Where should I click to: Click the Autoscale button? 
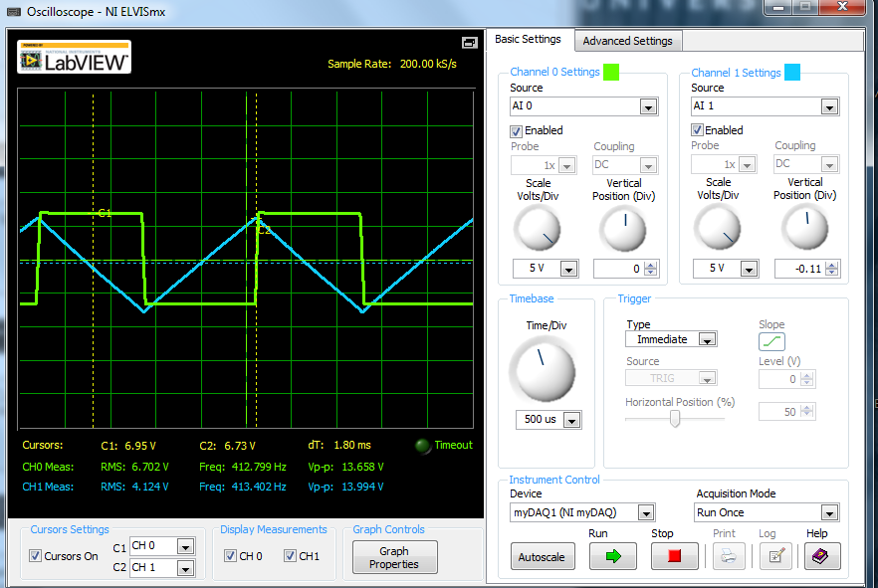coord(543,557)
